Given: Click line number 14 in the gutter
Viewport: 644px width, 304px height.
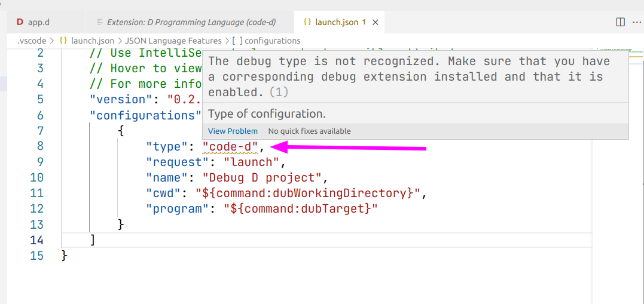Looking at the screenshot, I should 36,240.
